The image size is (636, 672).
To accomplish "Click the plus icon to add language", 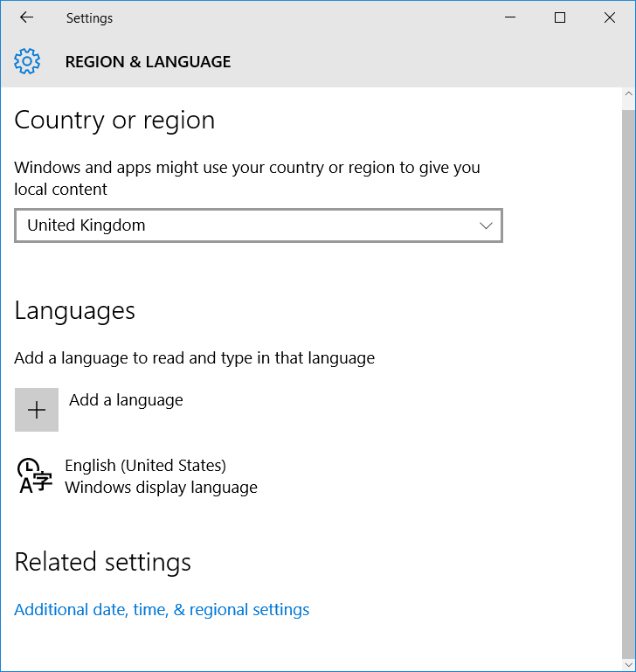I will 37,410.
